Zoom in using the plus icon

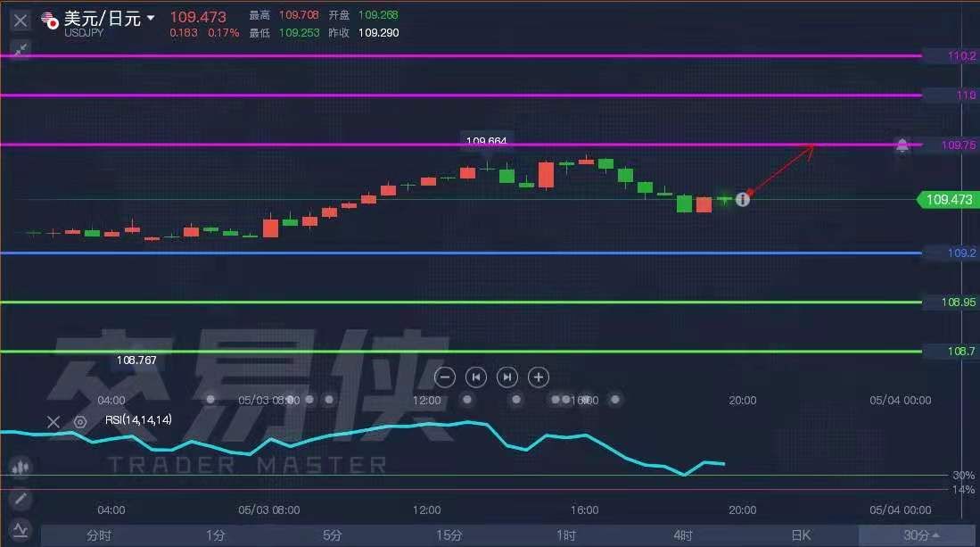(x=538, y=377)
